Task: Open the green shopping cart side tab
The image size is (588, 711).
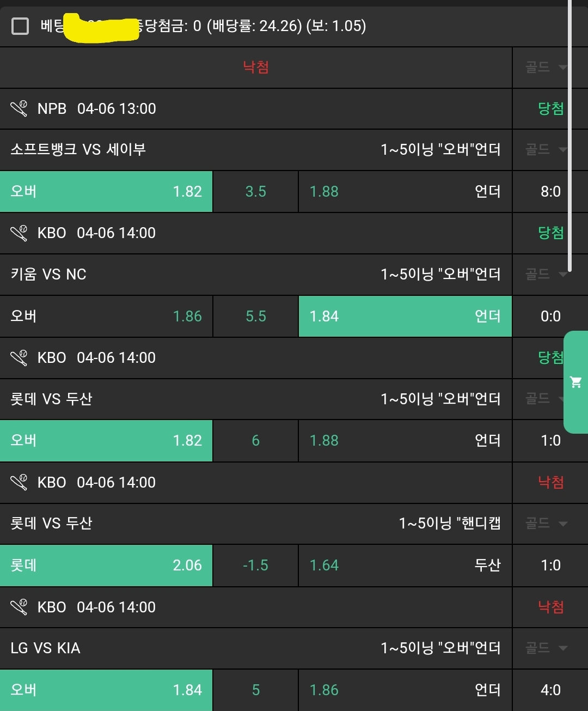Action: [575, 382]
